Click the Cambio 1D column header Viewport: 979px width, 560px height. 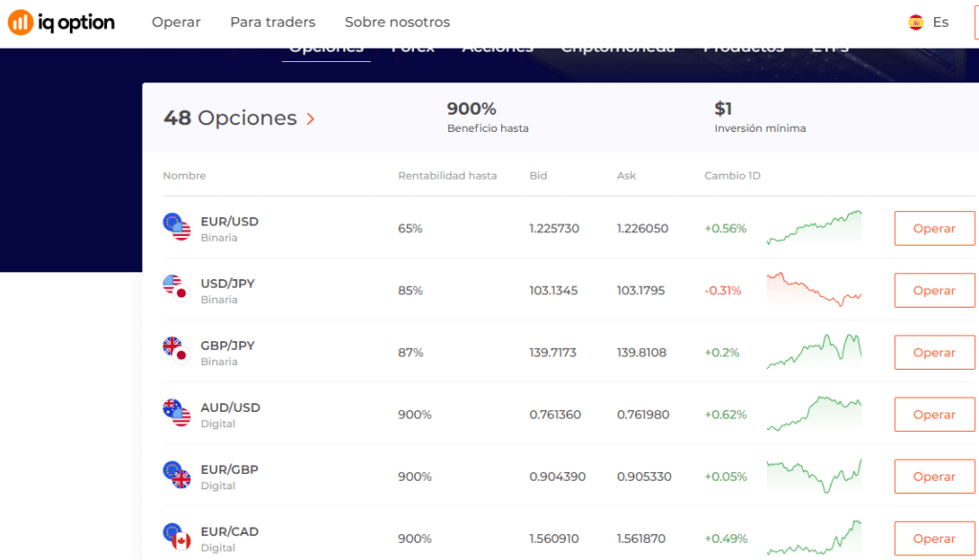(732, 176)
